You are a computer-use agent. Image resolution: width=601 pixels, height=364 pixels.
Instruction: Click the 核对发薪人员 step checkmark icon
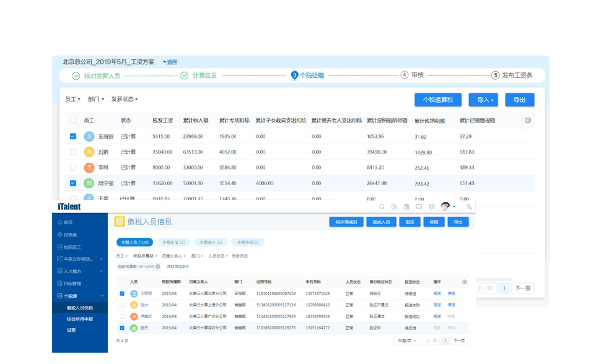tap(76, 76)
